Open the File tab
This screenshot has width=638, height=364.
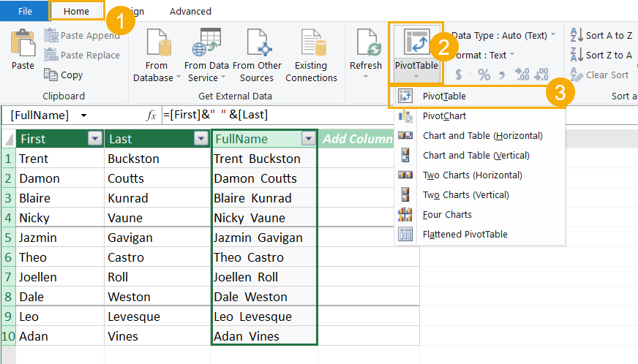tap(25, 11)
